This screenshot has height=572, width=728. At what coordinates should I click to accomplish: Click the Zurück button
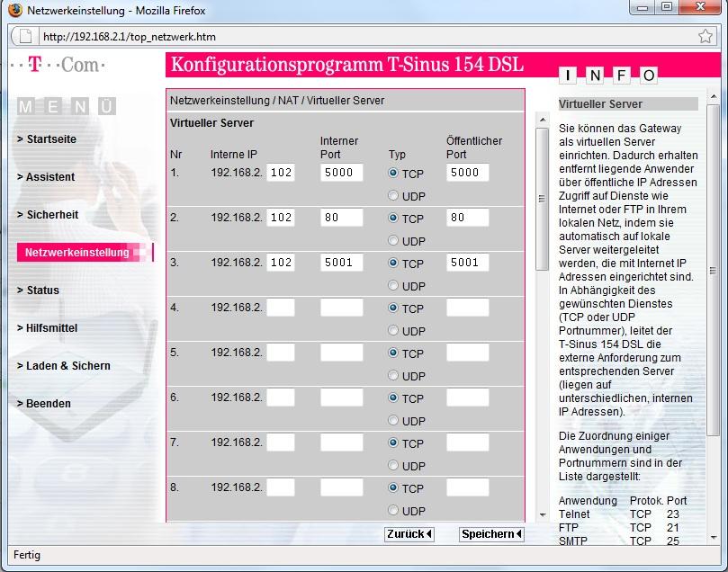coord(409,534)
